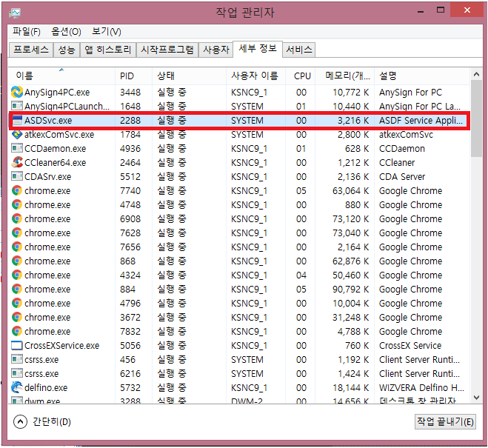Click the chrome.exe icon with PID 3672

pos(17,318)
